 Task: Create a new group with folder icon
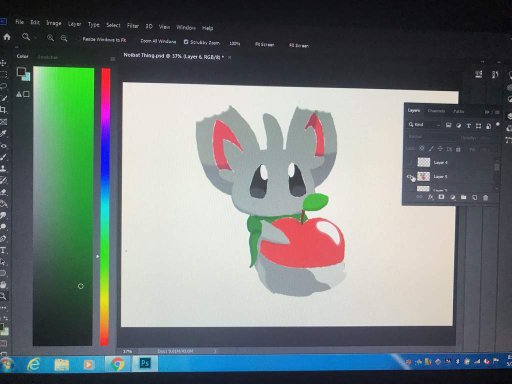click(x=463, y=197)
